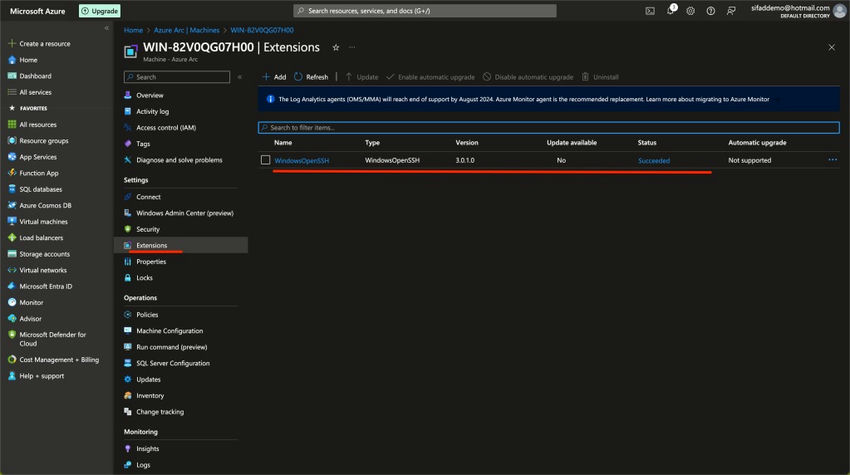Click the Succeeded status link
Viewport: 850px width, 475px height.
pyautogui.click(x=654, y=160)
